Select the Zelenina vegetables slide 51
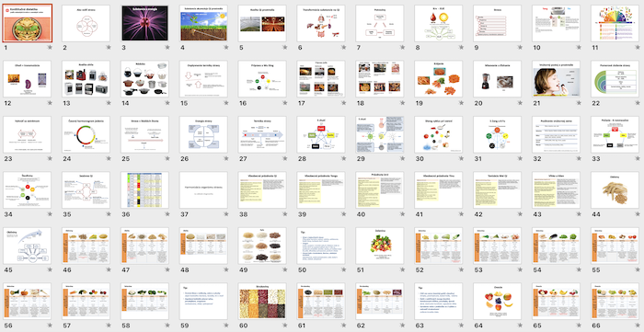The height and width of the screenshot is (332, 644). pos(379,246)
